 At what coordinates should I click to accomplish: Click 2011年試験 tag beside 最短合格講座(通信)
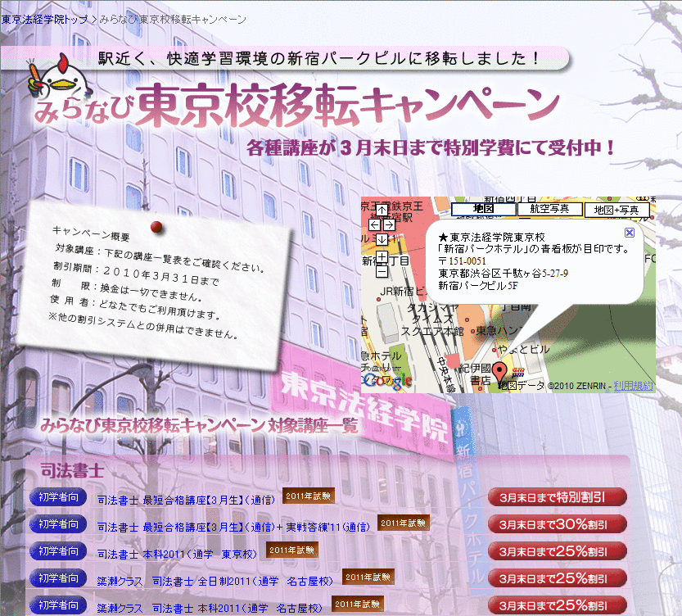tap(309, 496)
